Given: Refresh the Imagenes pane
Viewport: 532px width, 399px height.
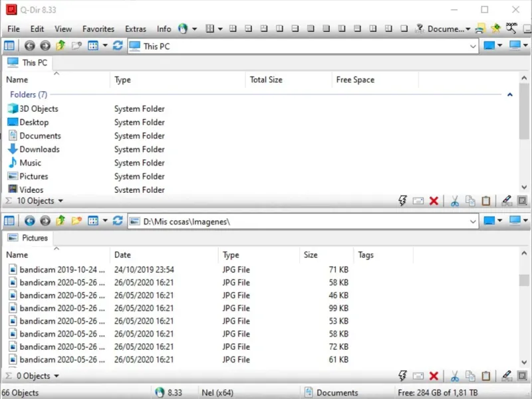Looking at the screenshot, I should coord(118,221).
